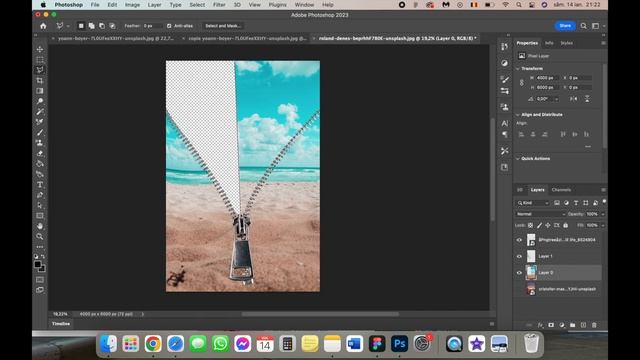
Task: Delete layer with trash icon
Action: coord(594,325)
